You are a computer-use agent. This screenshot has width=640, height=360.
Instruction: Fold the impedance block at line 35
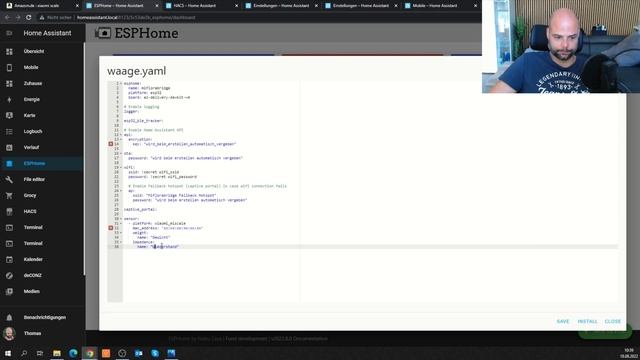click(x=121, y=242)
